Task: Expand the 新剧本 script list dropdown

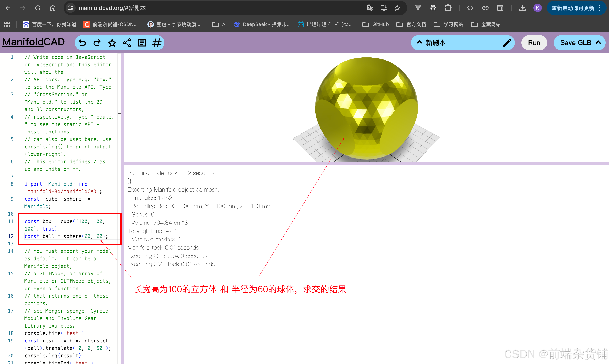Action: [x=420, y=42]
